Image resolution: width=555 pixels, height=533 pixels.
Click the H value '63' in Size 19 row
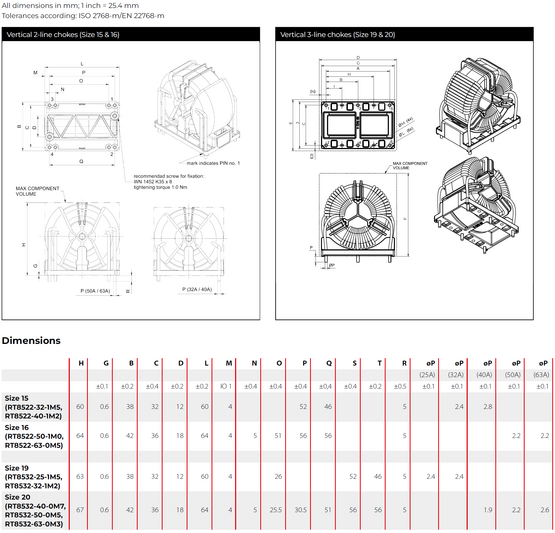80,476
